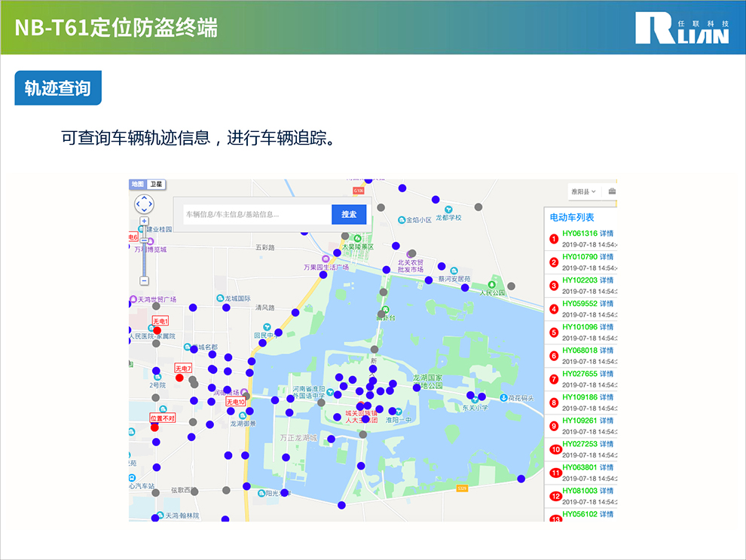The height and width of the screenshot is (560, 746).
Task: Open the toolbox briefcase icon
Action: (612, 191)
